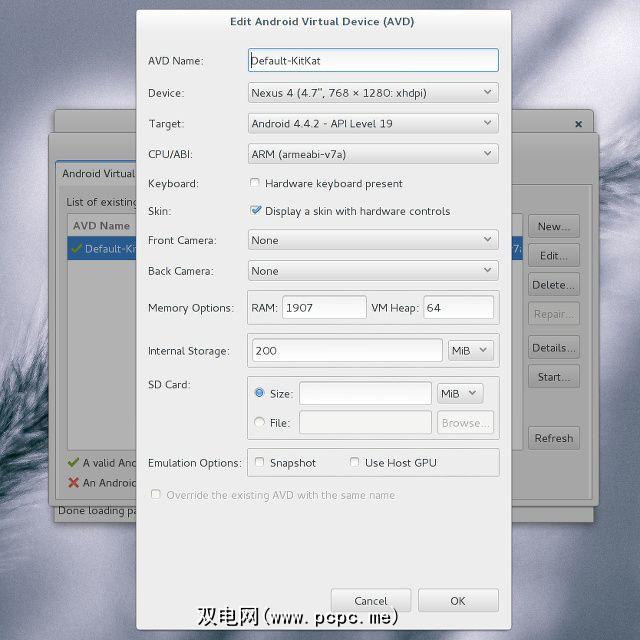This screenshot has height=640, width=640.
Task: Open the Front Camera dropdown
Action: pos(373,240)
